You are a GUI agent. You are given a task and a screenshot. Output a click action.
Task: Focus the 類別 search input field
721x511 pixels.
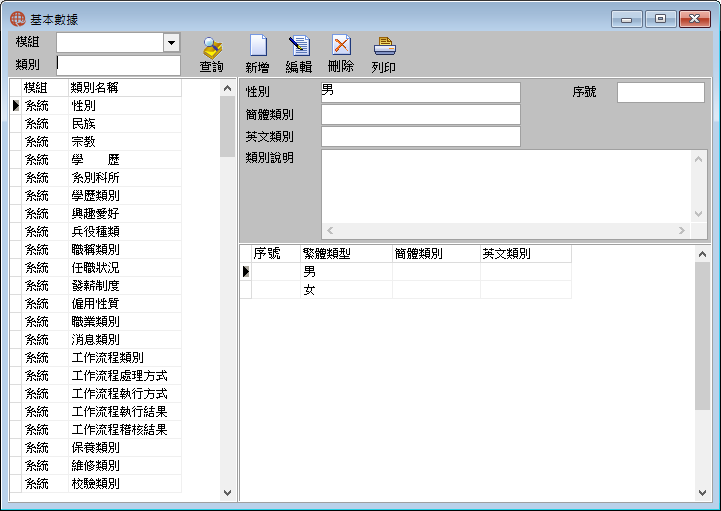coord(118,65)
